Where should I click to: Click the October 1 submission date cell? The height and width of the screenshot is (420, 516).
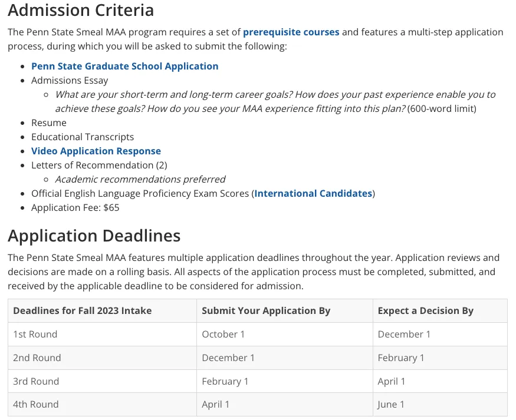[x=223, y=334]
